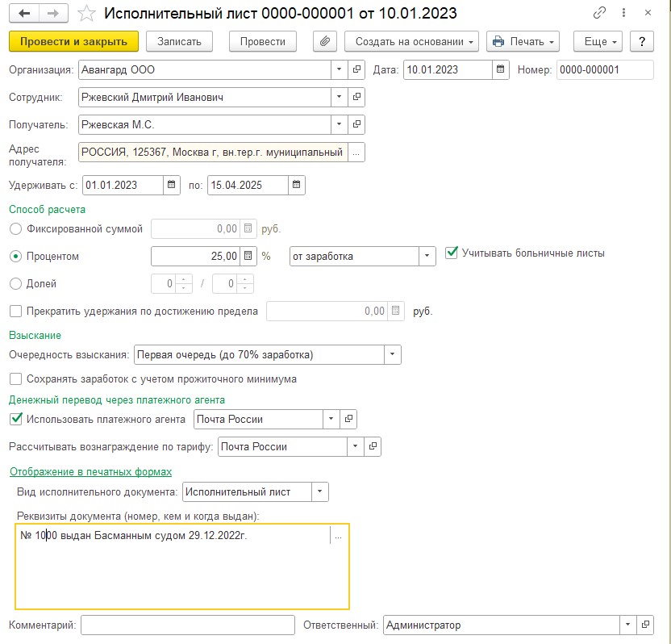Image resolution: width=671 pixels, height=644 pixels.
Task: Open the Организация record via its open icon
Action: point(356,69)
